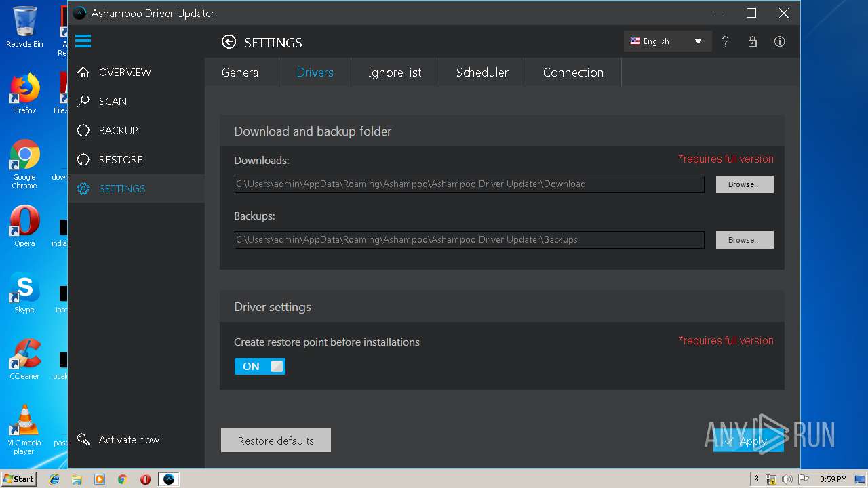Click the Settings gear icon in the sidebar

[x=83, y=188]
